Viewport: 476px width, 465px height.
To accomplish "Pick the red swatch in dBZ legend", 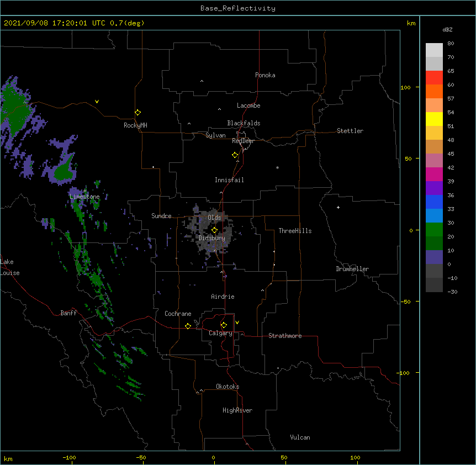I will pos(434,77).
